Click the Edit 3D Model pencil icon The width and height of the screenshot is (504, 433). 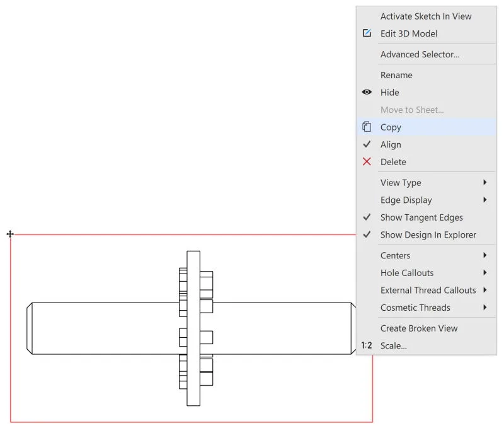pos(367,33)
